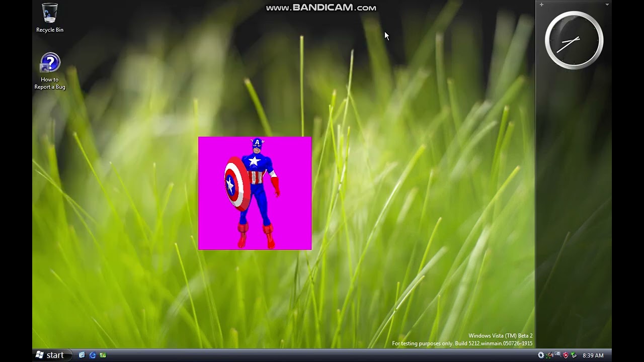
Task: Open the sidebar dropdown arrow menu
Action: point(607,5)
